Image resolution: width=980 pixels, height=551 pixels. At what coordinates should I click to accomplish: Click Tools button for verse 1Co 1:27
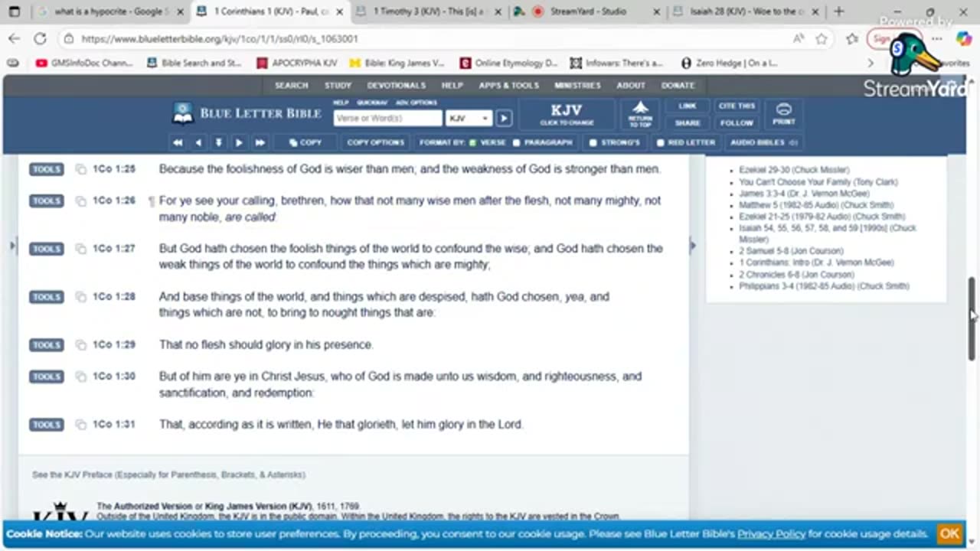[x=47, y=249]
